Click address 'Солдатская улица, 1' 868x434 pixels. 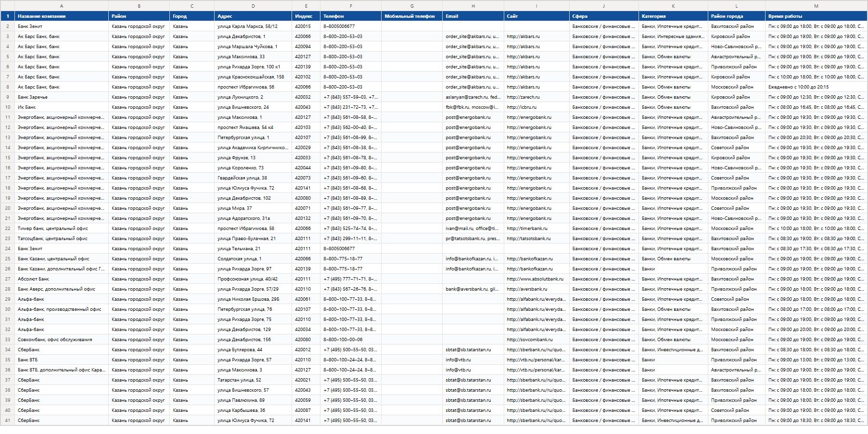[x=253, y=259]
